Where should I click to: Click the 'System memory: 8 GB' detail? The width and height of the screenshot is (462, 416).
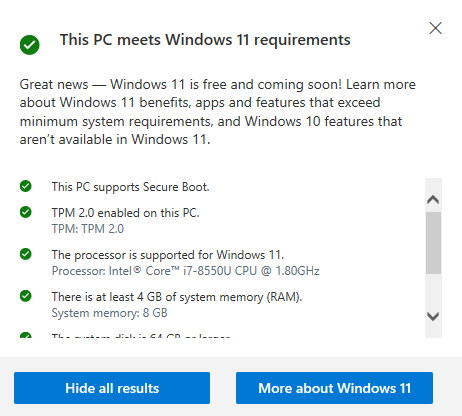pos(109,313)
